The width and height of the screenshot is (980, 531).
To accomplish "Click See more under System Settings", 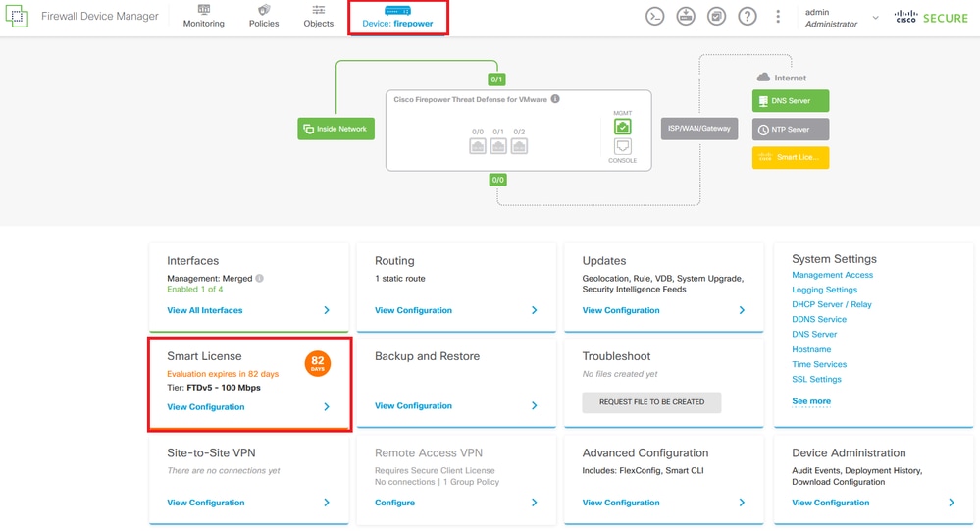I will click(811, 401).
